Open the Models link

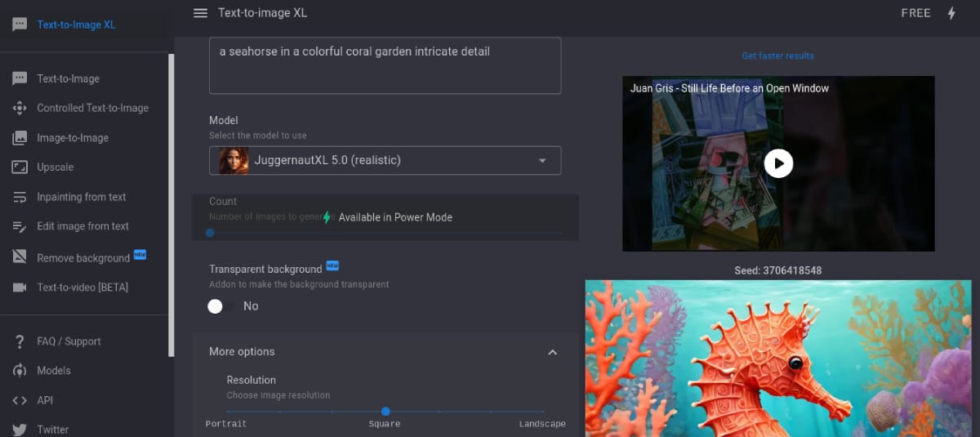(54, 371)
